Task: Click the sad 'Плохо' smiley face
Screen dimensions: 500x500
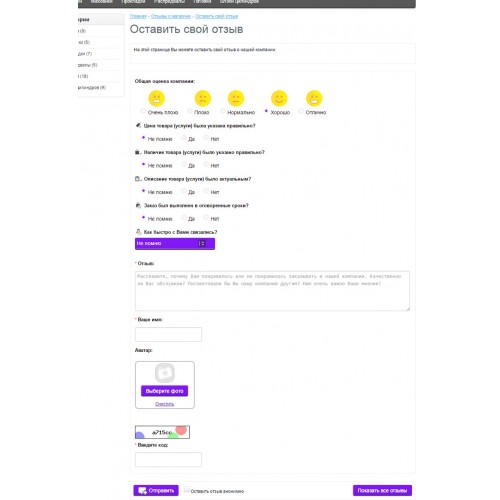Action: click(x=203, y=98)
